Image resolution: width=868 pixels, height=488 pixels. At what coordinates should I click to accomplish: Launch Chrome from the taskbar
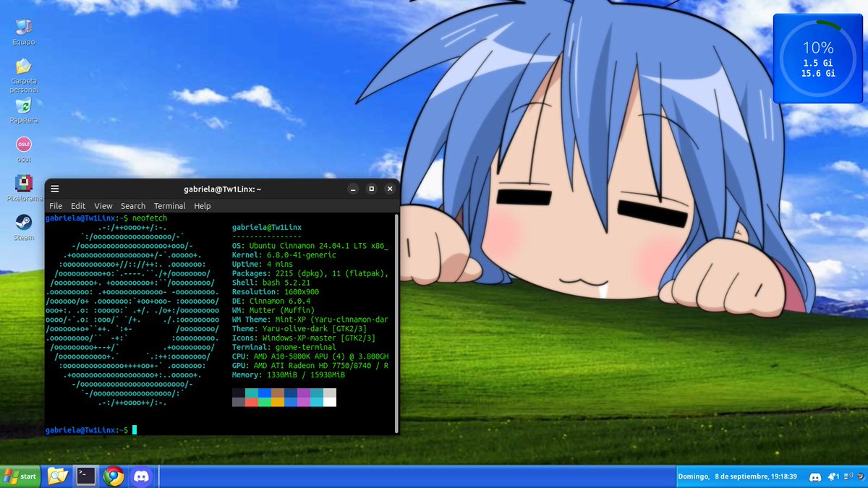tap(113, 476)
